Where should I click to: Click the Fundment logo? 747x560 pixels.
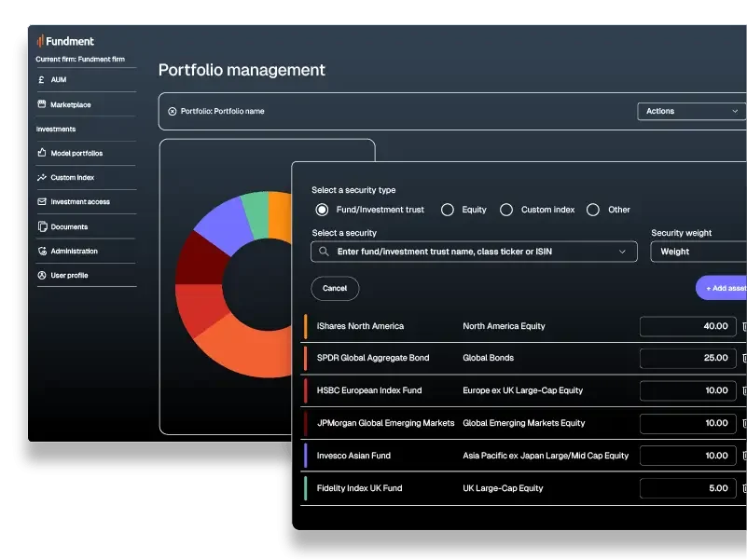click(65, 41)
